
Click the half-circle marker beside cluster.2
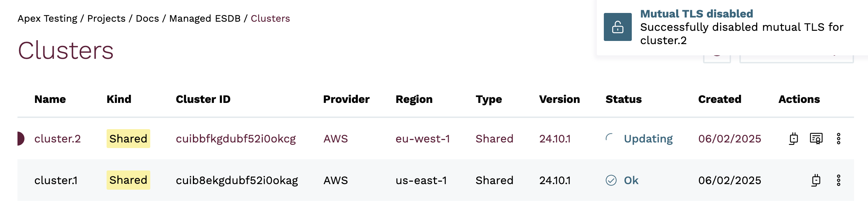(x=20, y=139)
